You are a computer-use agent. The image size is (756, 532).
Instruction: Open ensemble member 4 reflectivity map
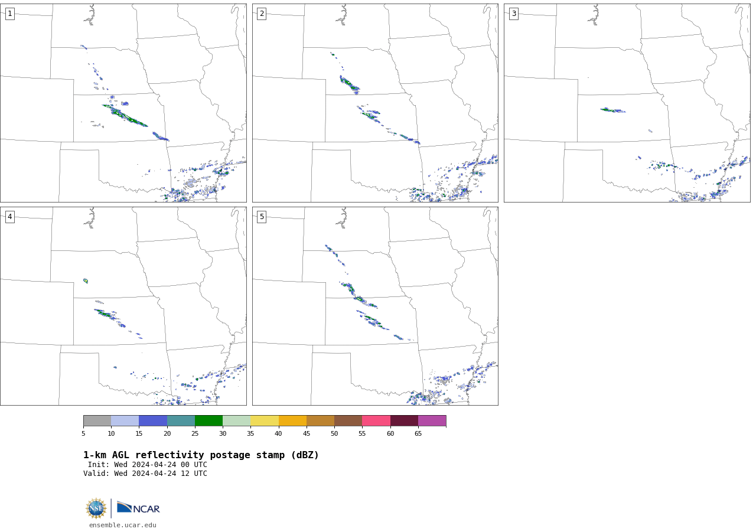coord(123,306)
